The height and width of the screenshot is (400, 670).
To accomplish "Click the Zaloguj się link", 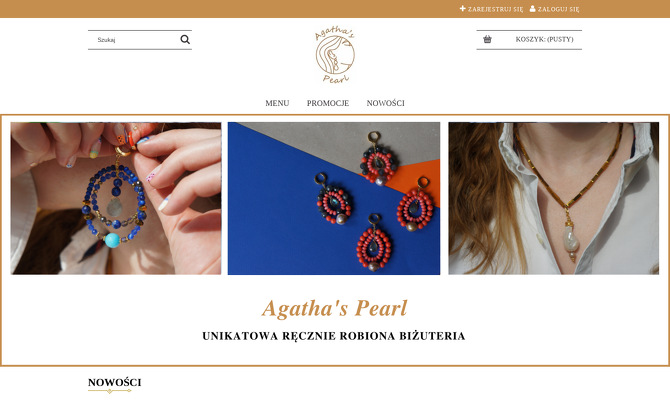I will pos(558,9).
